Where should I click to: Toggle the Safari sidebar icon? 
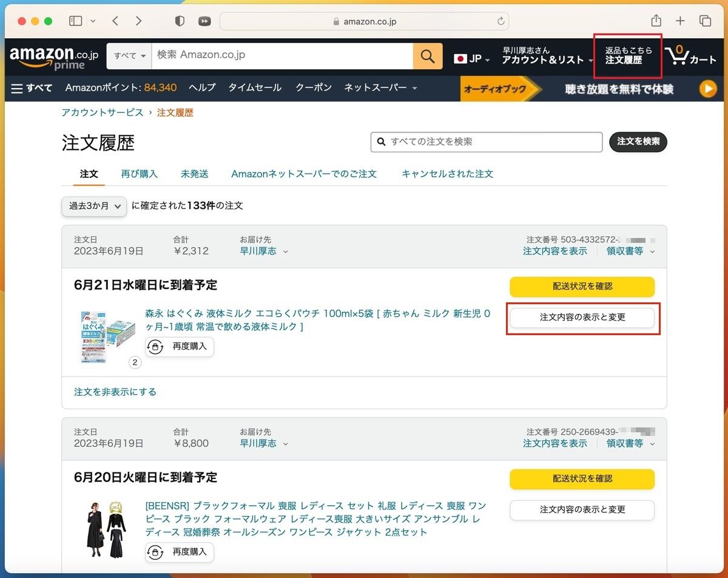click(75, 21)
